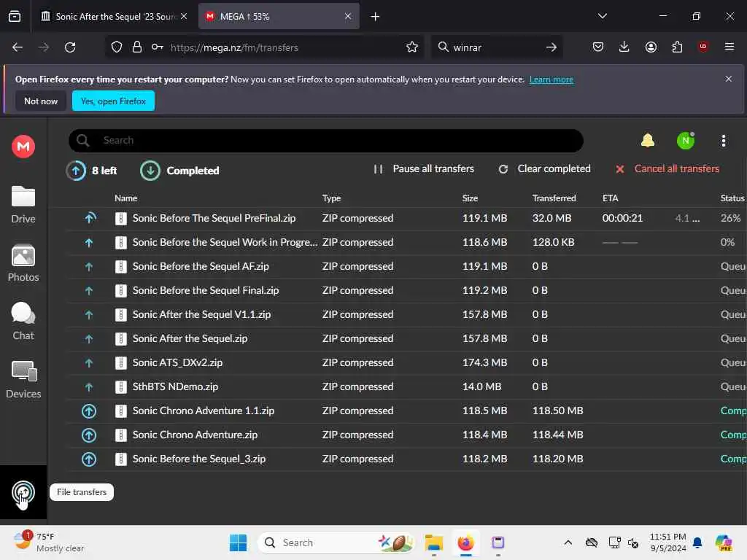Open File Explorer from the taskbar

tap(434, 542)
